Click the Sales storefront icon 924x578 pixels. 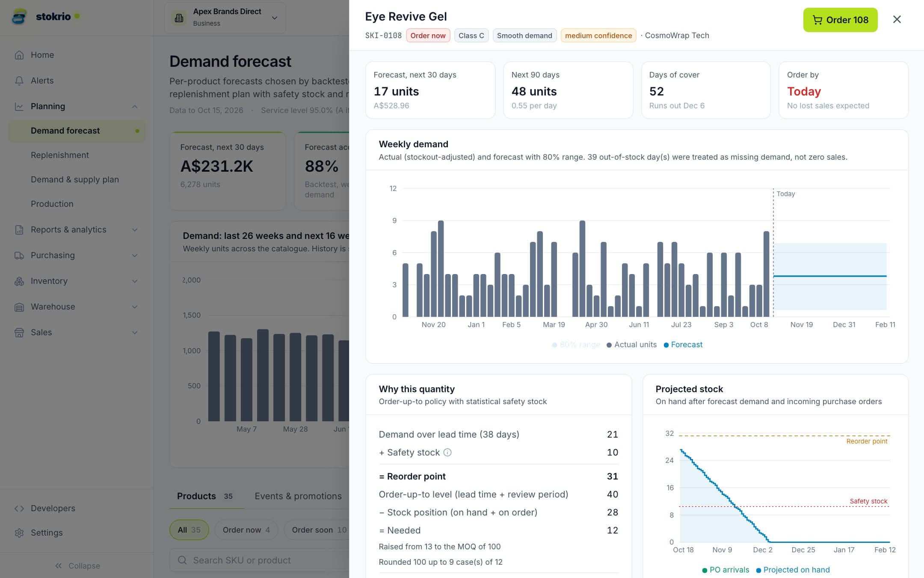coord(19,332)
